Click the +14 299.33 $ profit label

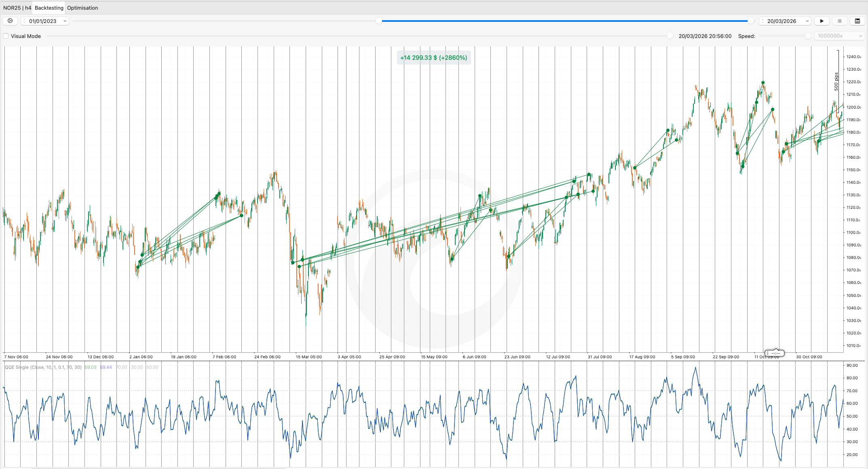433,58
